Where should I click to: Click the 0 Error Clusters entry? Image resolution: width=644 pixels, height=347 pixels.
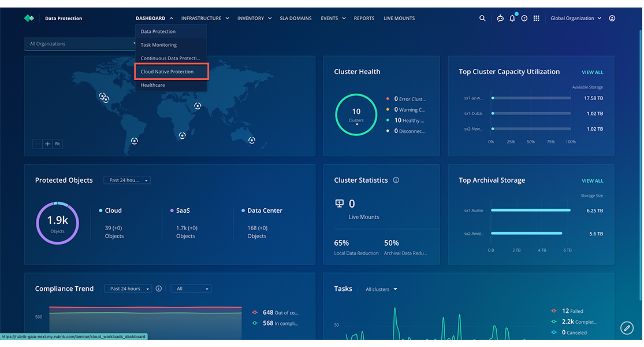coord(406,99)
